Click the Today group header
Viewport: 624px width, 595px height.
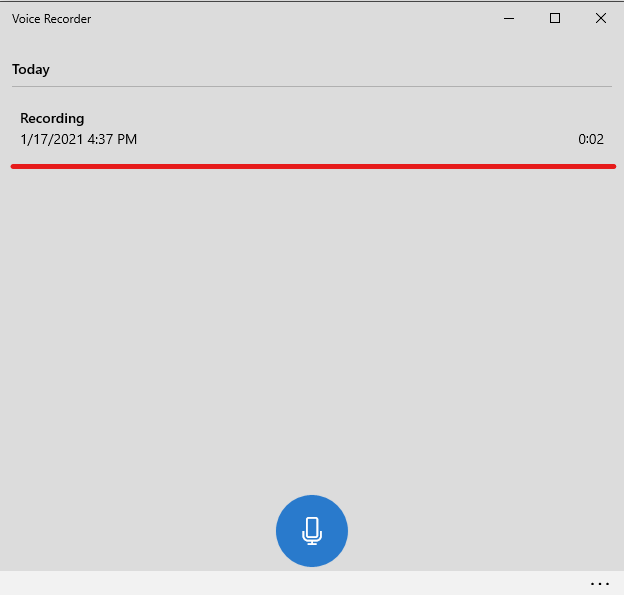coord(31,70)
